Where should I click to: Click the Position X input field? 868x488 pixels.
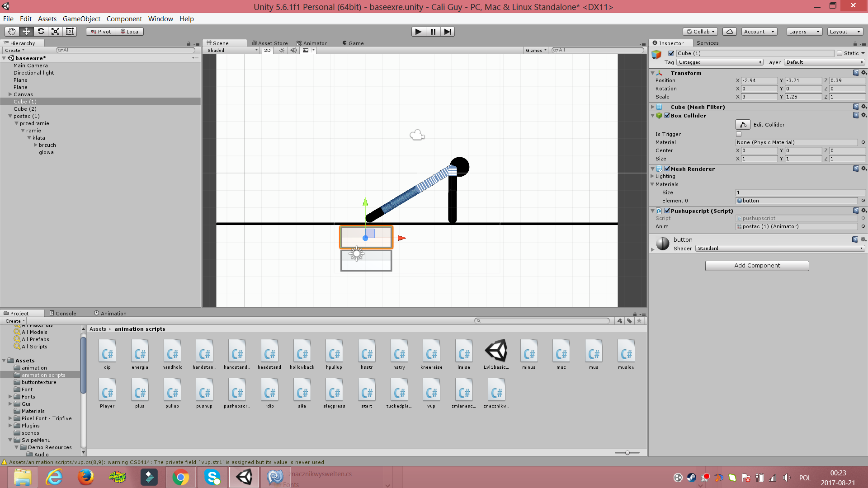click(x=759, y=80)
